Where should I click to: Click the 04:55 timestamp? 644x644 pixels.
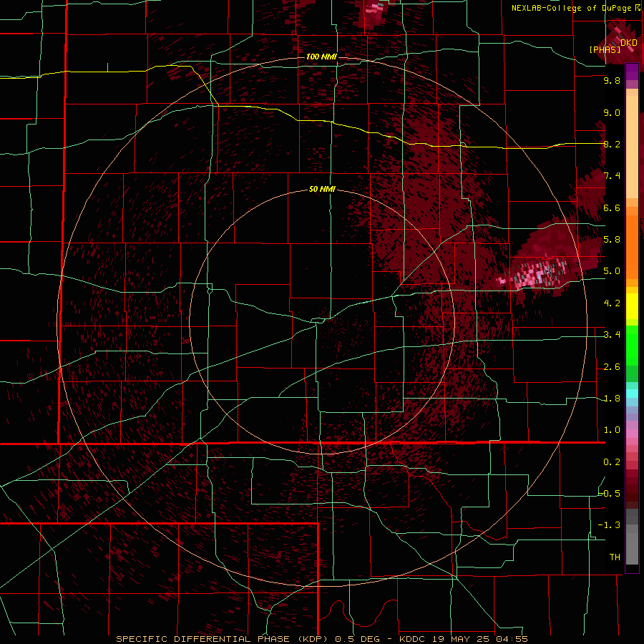pos(511,639)
